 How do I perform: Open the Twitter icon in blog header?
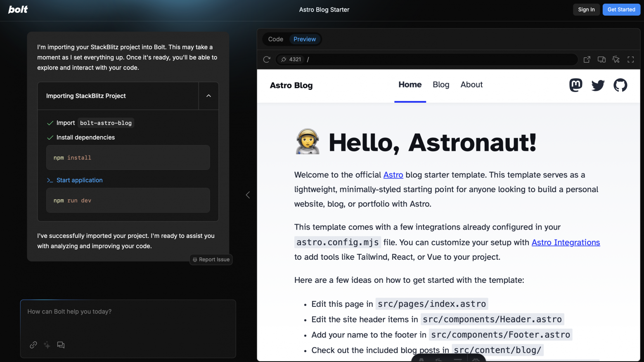pyautogui.click(x=598, y=85)
